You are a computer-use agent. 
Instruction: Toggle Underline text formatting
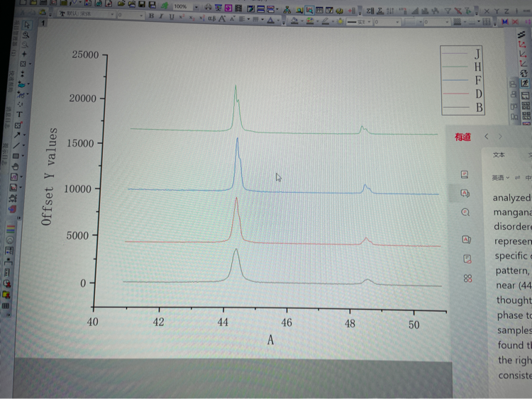[171, 16]
